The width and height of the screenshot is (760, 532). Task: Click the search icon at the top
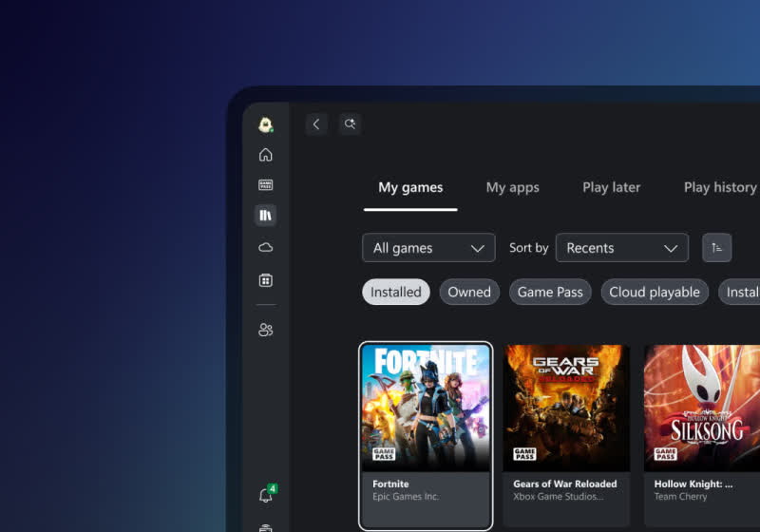[x=350, y=124]
